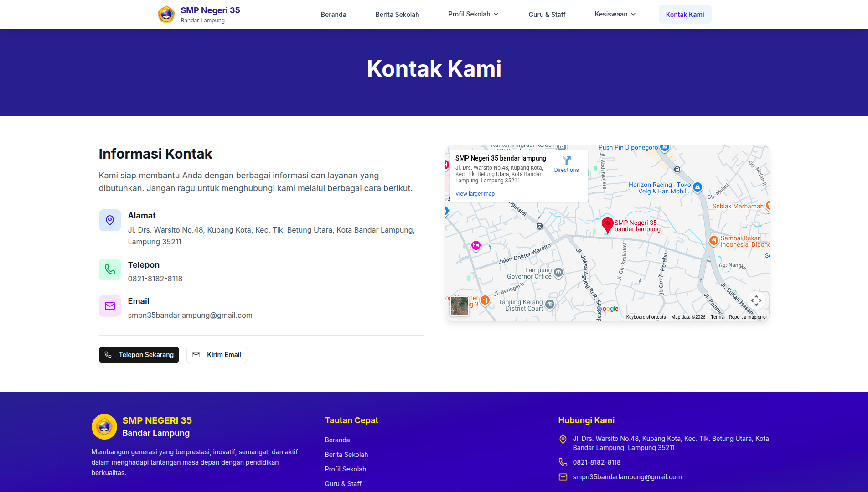Click the purple envelope icon beside Email
The image size is (868, 492).
click(x=110, y=306)
